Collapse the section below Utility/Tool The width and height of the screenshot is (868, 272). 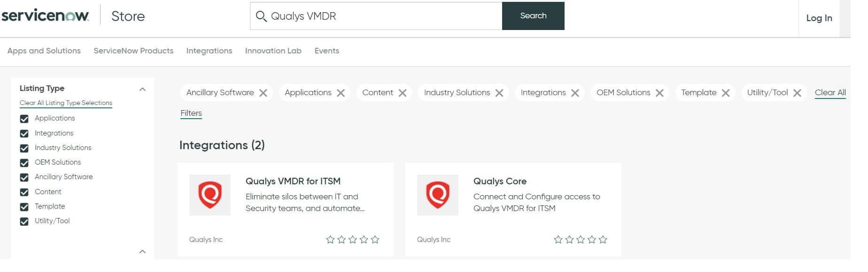tap(143, 252)
